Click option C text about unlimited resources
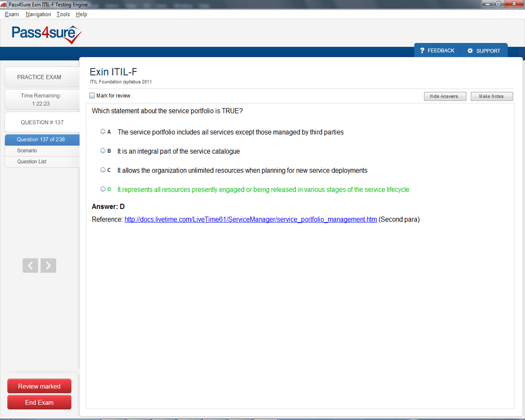The height and width of the screenshot is (420, 525). [x=243, y=171]
